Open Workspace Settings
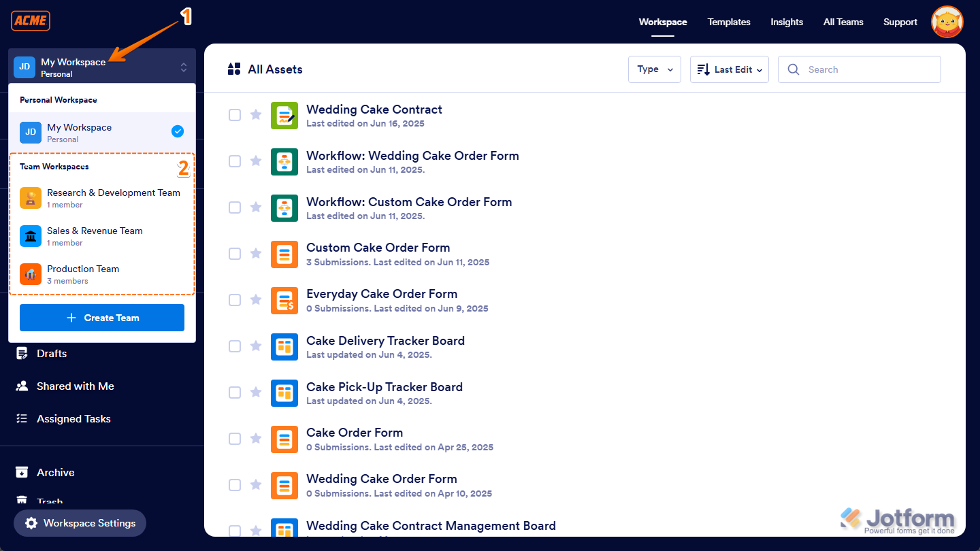The height and width of the screenshot is (551, 980). pos(80,523)
